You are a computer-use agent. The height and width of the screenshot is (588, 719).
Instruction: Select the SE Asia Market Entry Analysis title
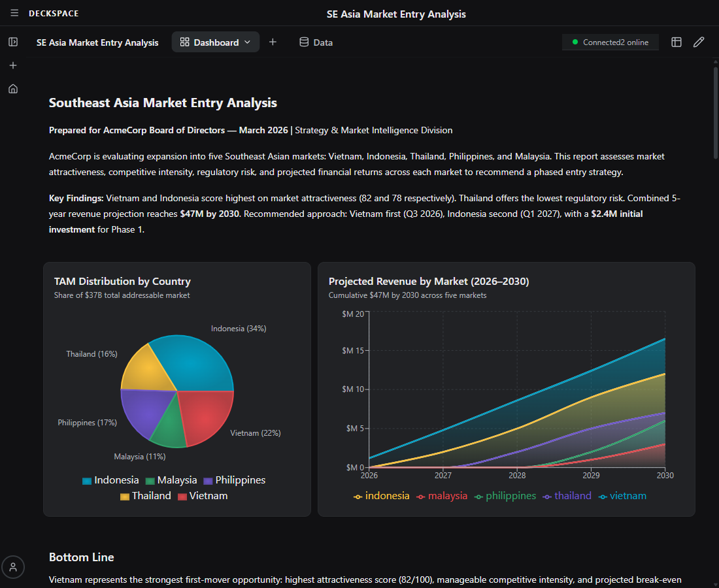tap(97, 42)
